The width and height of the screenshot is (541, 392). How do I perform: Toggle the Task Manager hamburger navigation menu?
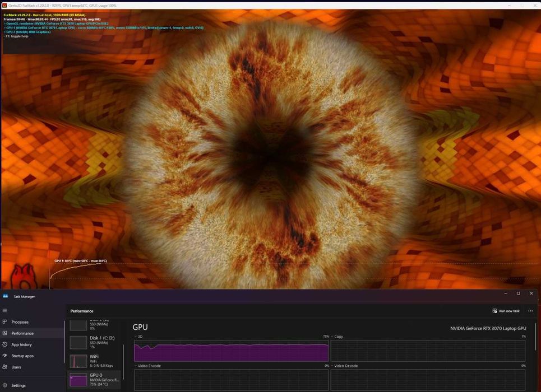coord(5,310)
